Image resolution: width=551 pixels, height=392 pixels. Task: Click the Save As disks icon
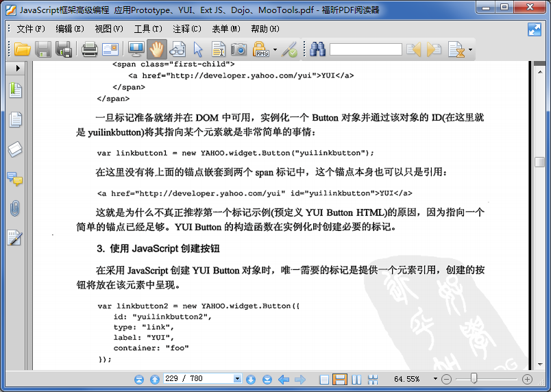click(64, 49)
